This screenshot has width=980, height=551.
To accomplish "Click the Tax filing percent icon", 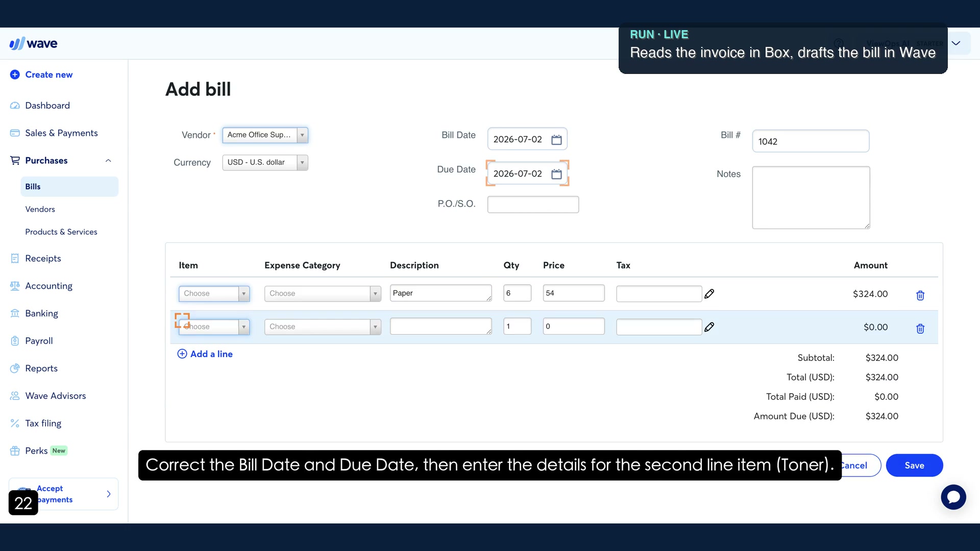I will 15,423.
